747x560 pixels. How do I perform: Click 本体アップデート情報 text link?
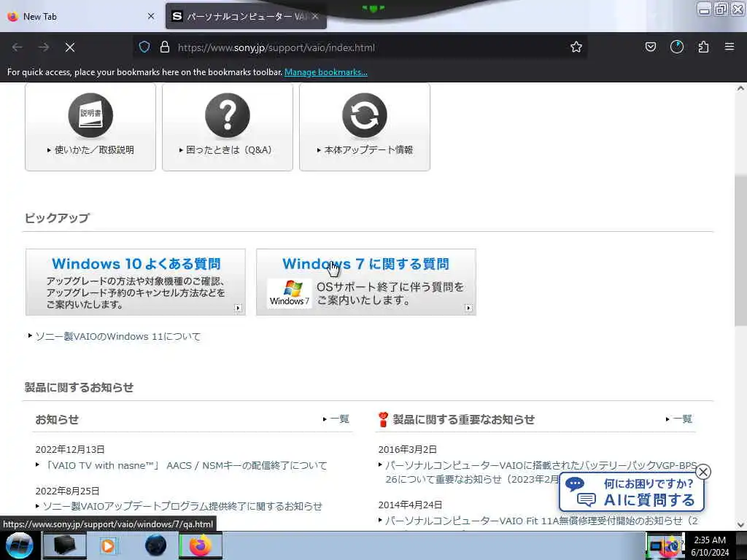[368, 149]
